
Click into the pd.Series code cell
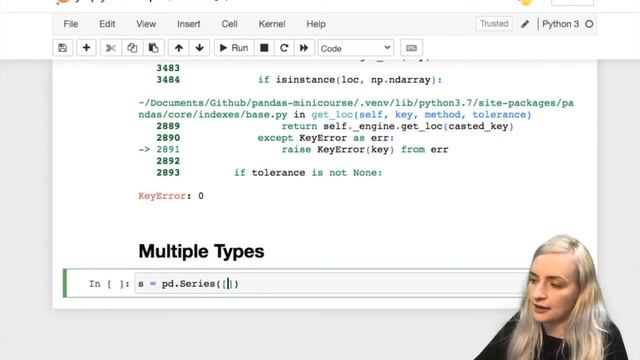331,283
